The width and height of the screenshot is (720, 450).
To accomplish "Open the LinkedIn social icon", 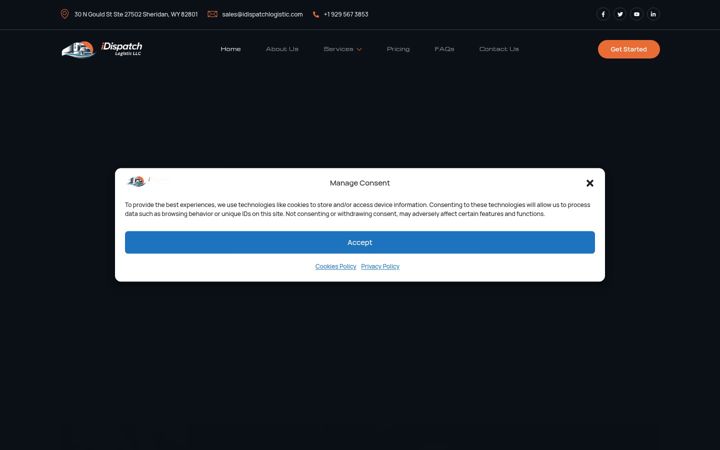I will 653,14.
